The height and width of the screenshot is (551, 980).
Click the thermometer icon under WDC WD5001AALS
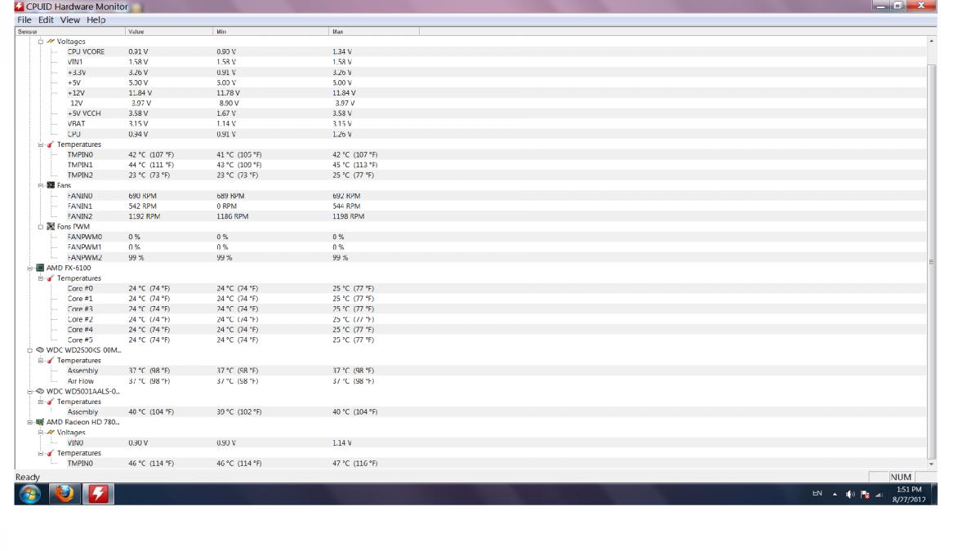tap(51, 402)
